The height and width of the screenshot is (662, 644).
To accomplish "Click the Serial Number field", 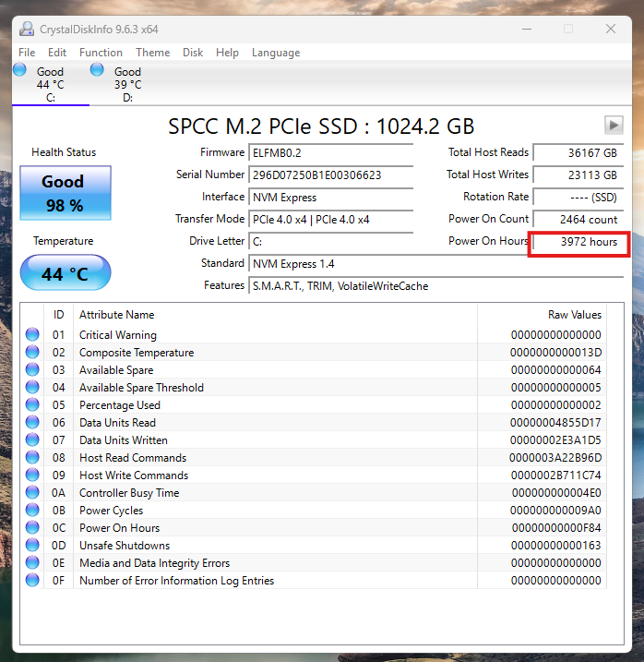I will pyautogui.click(x=331, y=175).
